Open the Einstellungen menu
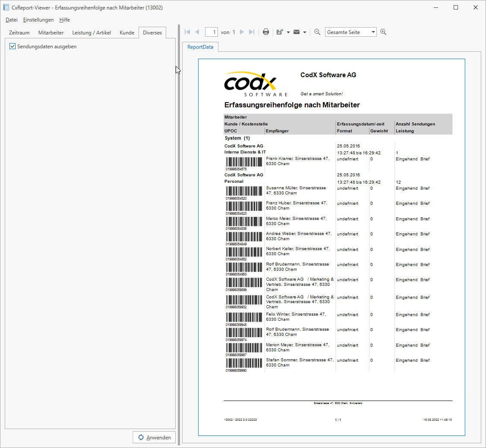486x448 pixels. tap(38, 20)
